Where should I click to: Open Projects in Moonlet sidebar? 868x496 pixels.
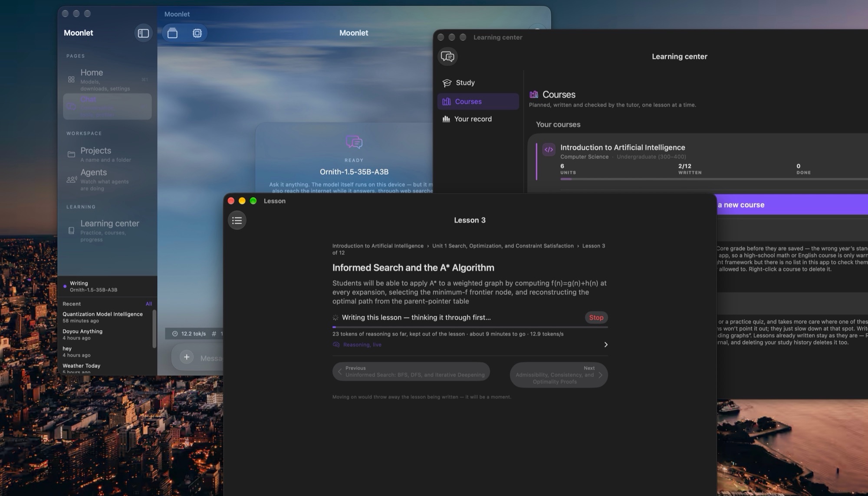107,154
